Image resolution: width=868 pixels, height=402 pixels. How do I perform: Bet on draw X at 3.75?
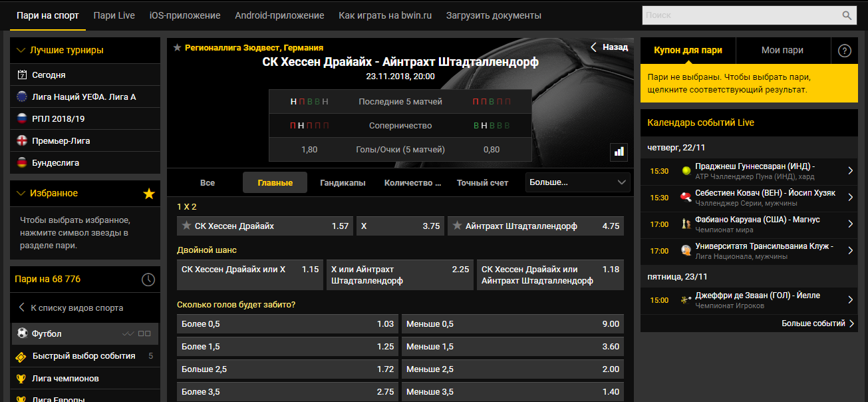[400, 226]
